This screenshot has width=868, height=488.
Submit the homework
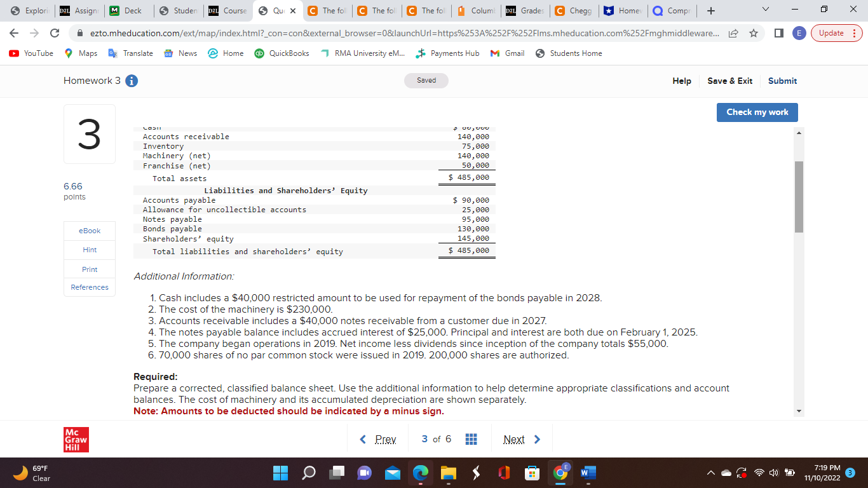coord(782,81)
